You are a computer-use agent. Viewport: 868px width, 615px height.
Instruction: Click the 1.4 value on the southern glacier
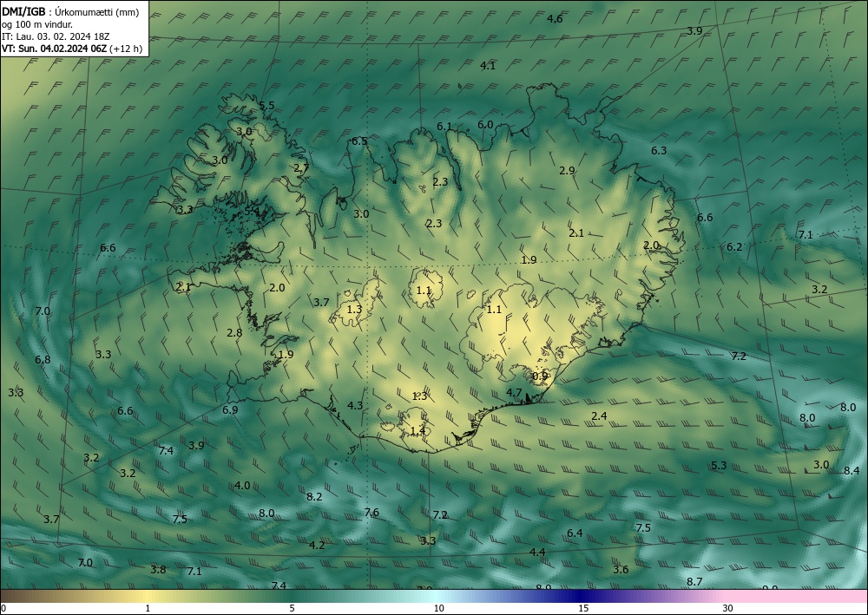click(418, 431)
